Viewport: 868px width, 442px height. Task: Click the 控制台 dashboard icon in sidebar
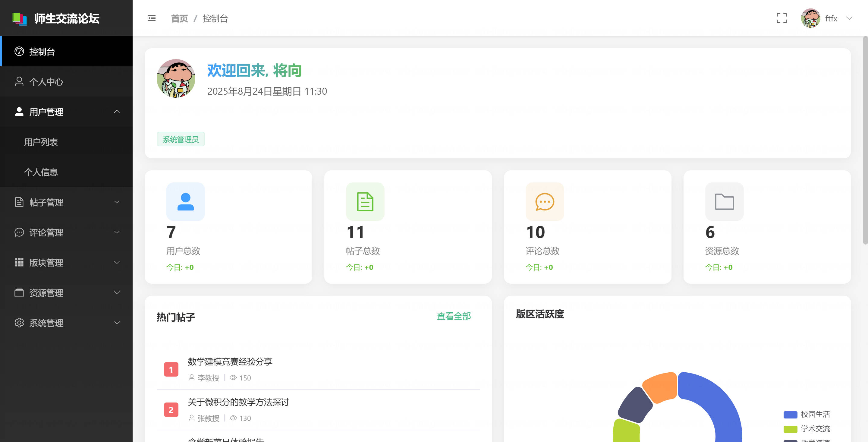pos(19,51)
